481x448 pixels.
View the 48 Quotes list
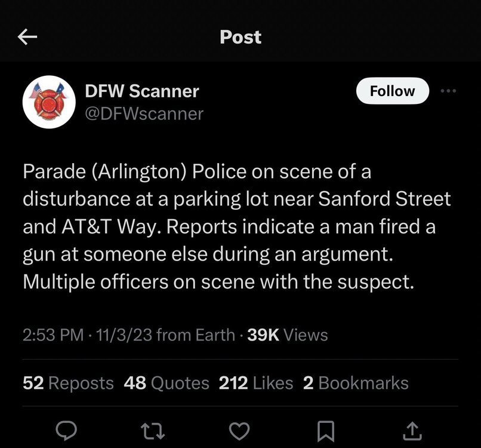tap(166, 383)
